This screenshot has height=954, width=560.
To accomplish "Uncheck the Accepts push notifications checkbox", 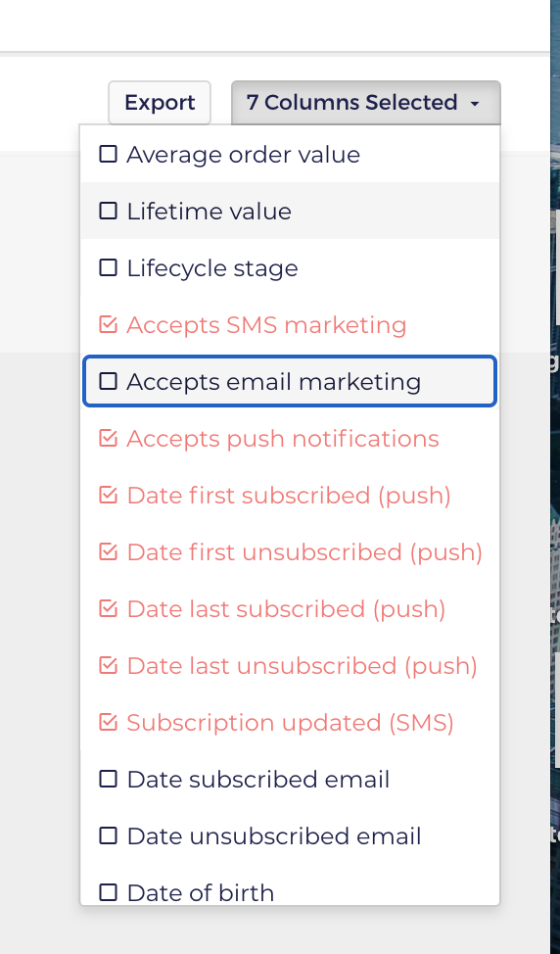I will [x=108, y=438].
